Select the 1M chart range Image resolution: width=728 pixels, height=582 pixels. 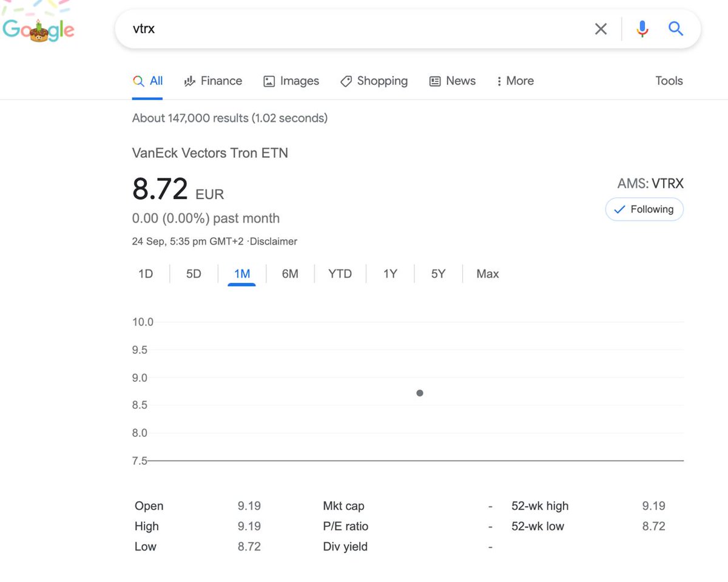tap(242, 274)
